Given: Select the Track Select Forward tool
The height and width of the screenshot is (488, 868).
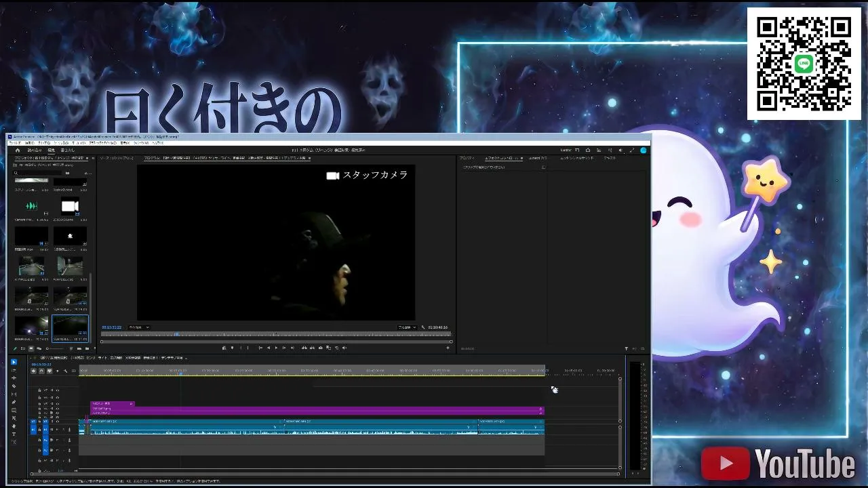Looking at the screenshot, I should (x=14, y=370).
